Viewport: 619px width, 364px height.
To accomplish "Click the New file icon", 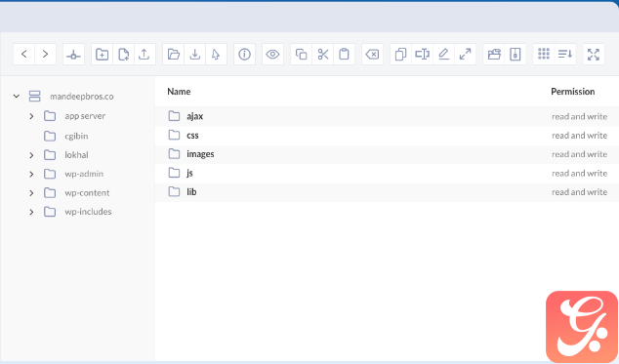I will [x=124, y=54].
